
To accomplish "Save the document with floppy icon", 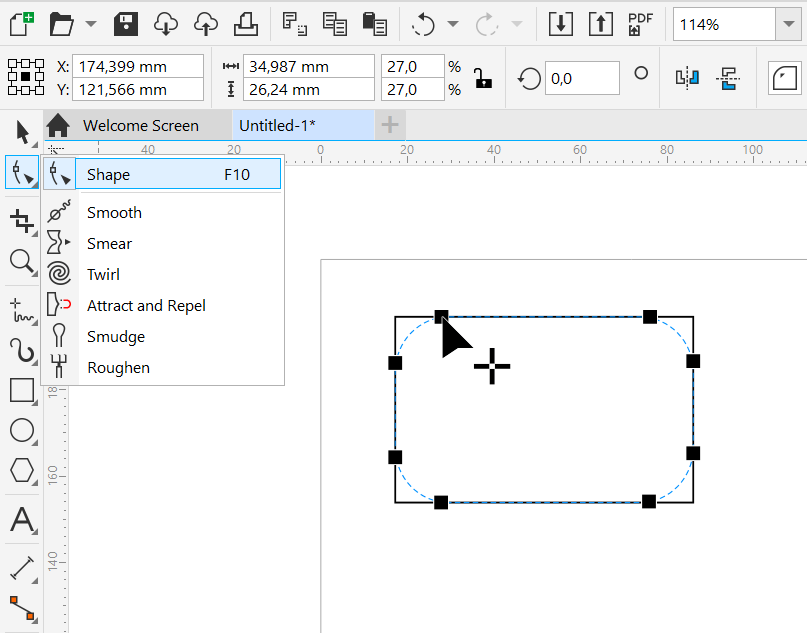I will tap(126, 24).
